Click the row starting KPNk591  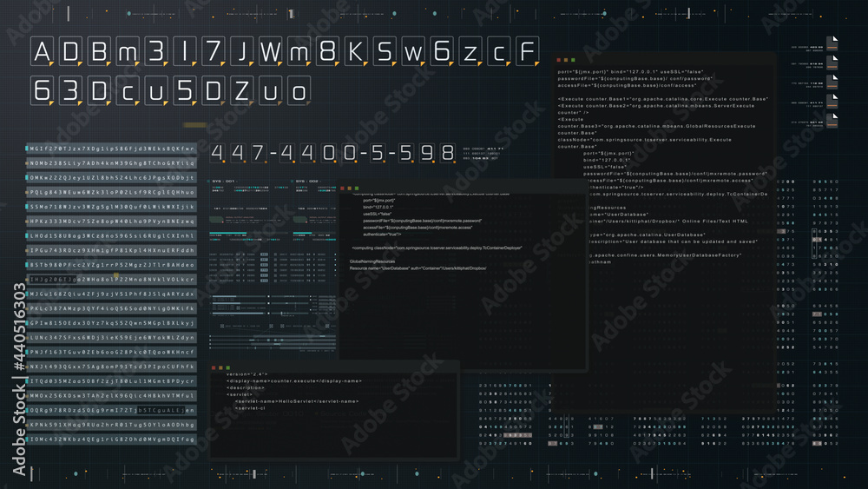tap(111, 425)
